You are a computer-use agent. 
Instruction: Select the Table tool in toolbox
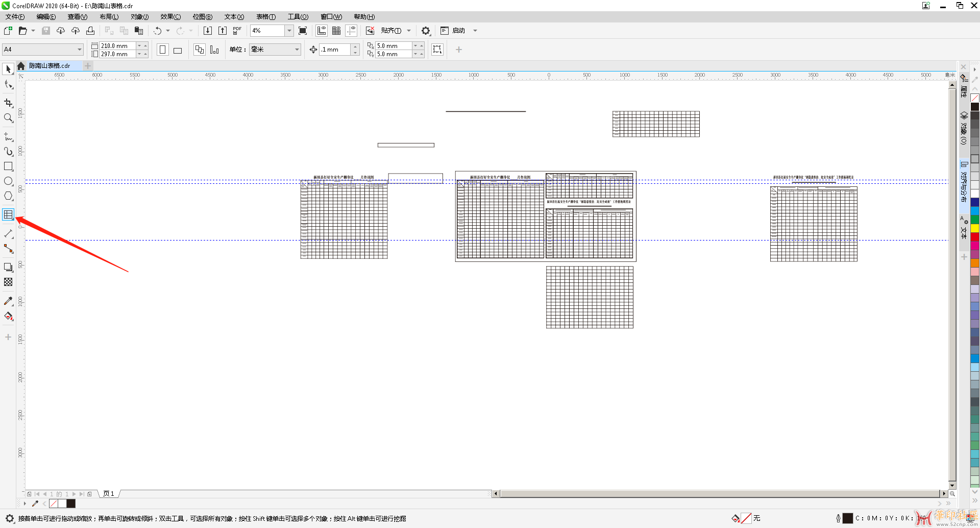click(8, 215)
